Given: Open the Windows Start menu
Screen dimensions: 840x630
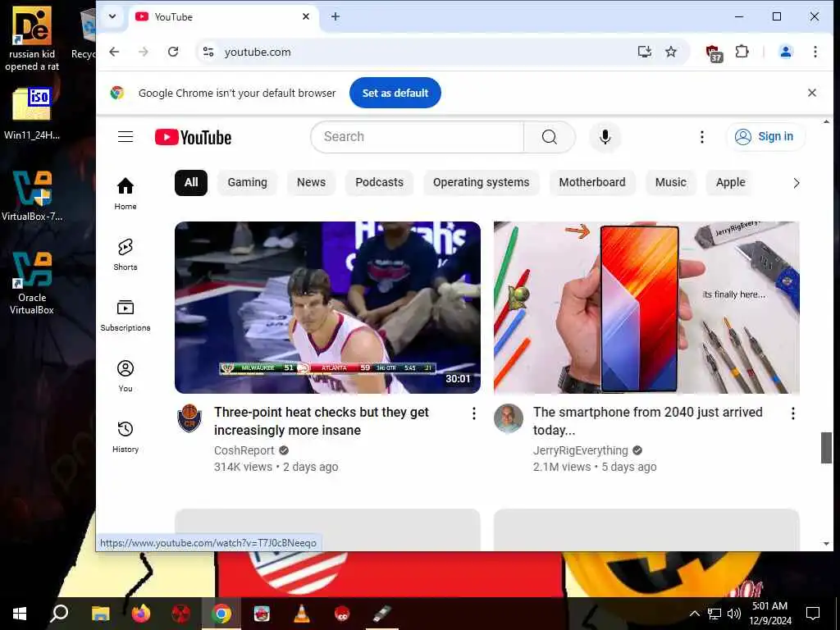Looking at the screenshot, I should pos(20,614).
